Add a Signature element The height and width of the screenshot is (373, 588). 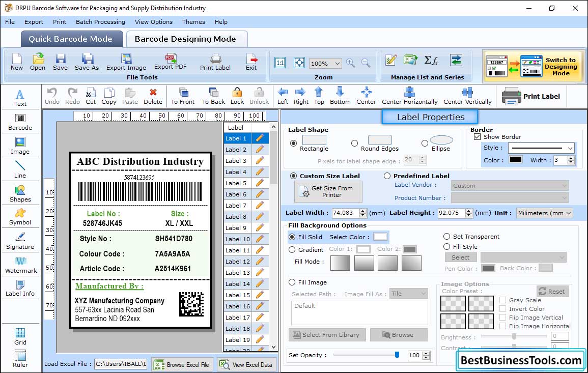[x=20, y=241]
